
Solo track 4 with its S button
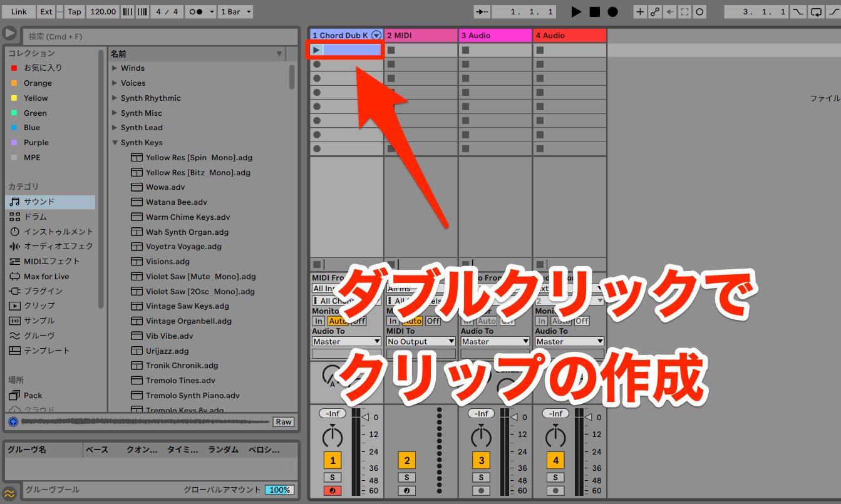[x=555, y=477]
